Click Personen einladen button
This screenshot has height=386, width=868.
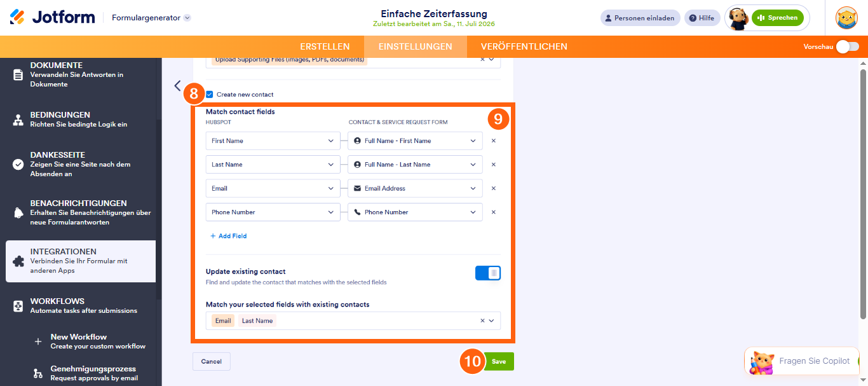tap(641, 18)
